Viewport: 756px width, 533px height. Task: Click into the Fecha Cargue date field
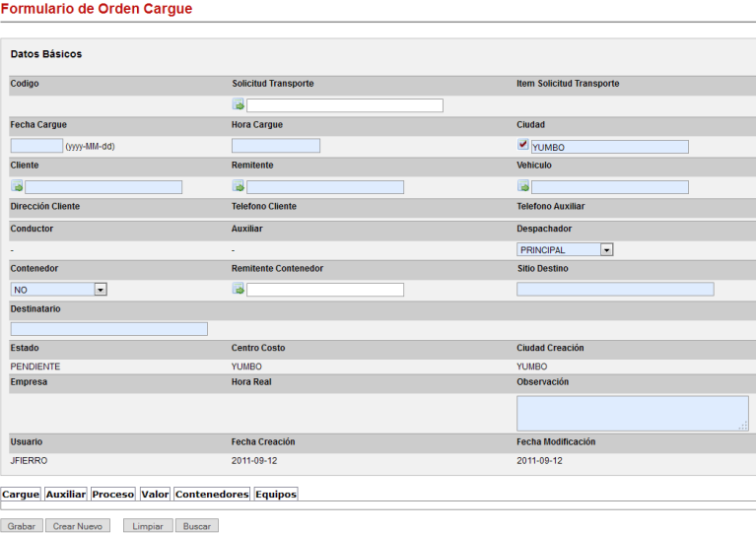[36, 146]
